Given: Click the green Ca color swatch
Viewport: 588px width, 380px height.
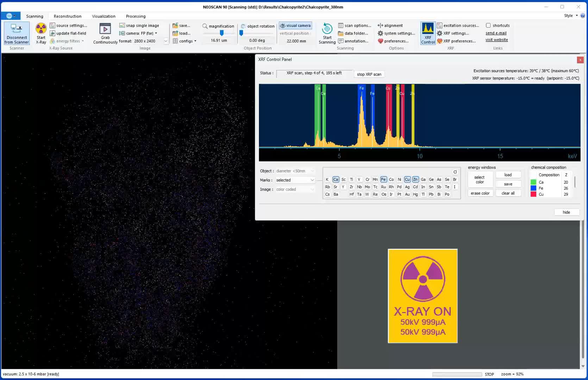Looking at the screenshot, I should coord(533,182).
